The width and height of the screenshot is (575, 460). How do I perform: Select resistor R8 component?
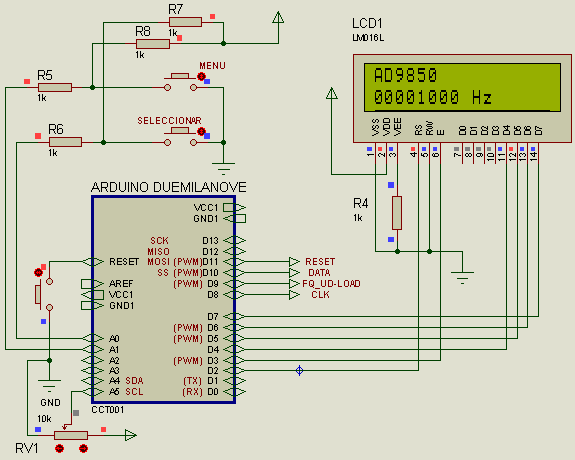click(x=153, y=44)
